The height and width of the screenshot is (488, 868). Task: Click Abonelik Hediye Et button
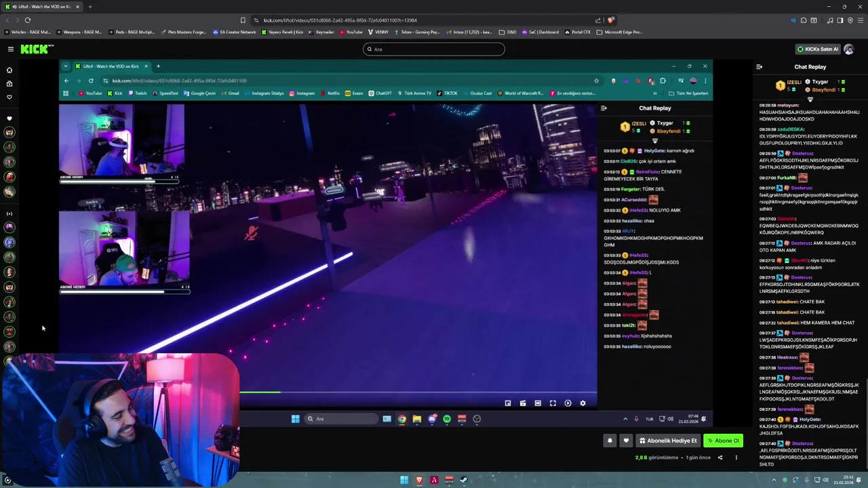(668, 441)
